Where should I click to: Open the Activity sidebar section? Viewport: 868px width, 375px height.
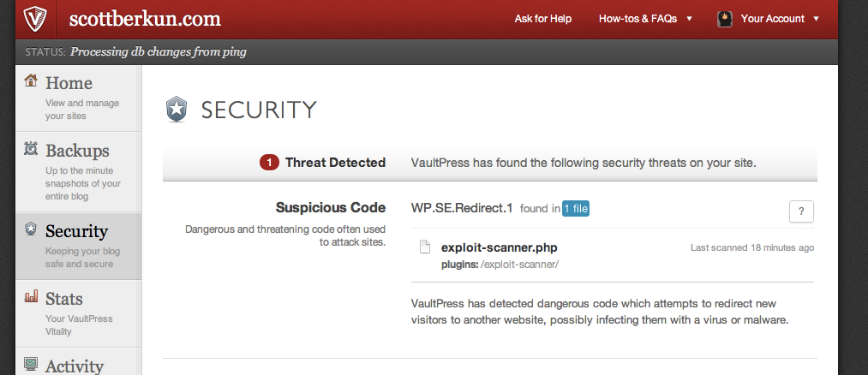pyautogui.click(x=74, y=366)
